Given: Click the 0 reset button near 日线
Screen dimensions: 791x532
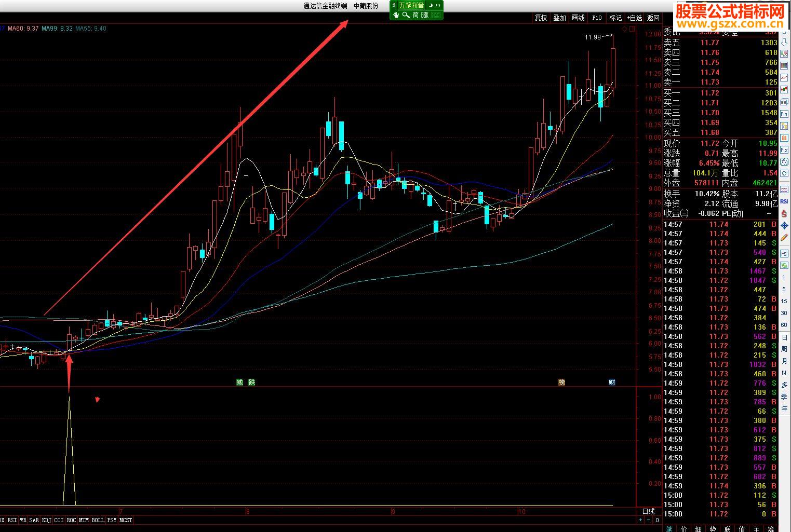Looking at the screenshot, I should coord(657,520).
